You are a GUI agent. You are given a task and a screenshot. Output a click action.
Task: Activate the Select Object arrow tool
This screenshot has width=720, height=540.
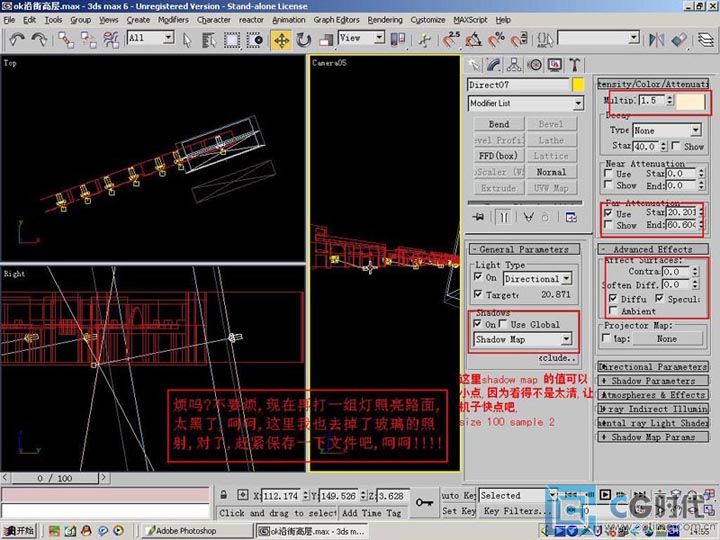point(187,40)
